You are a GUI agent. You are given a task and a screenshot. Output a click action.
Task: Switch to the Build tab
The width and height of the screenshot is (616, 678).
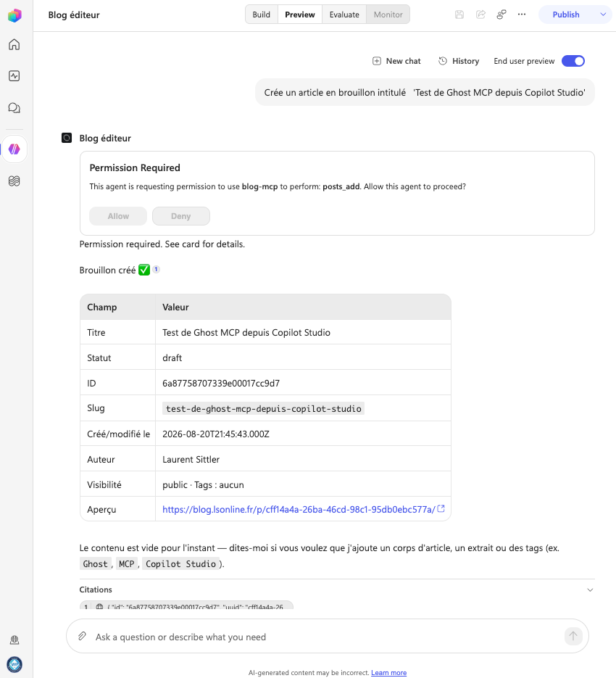click(x=262, y=15)
